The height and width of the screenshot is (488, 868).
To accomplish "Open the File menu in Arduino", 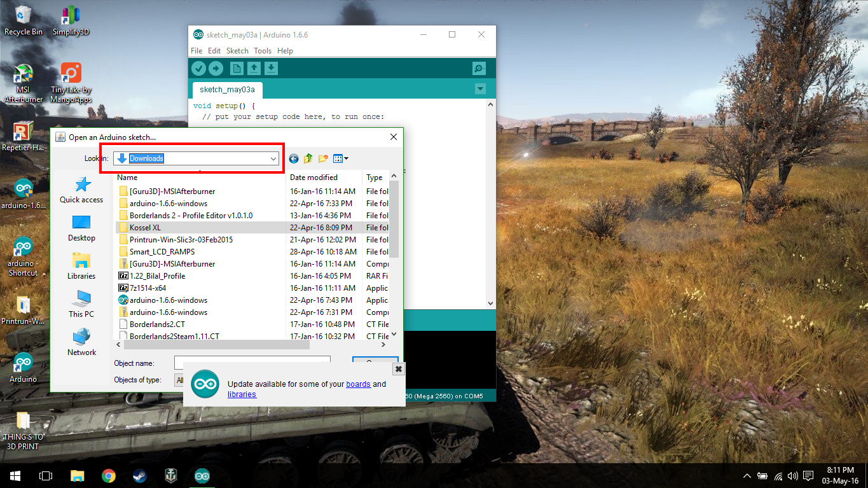I will click(196, 51).
